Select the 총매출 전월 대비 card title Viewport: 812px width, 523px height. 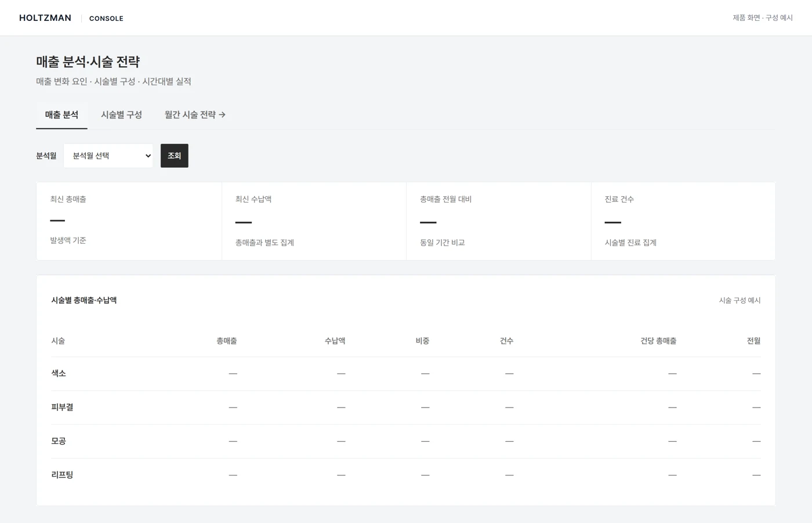pos(445,199)
